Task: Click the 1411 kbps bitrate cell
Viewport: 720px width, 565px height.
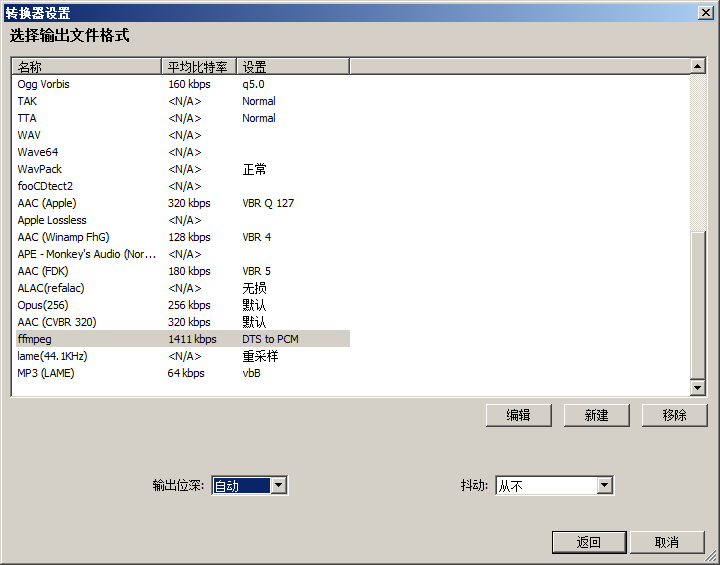Action: 192,339
